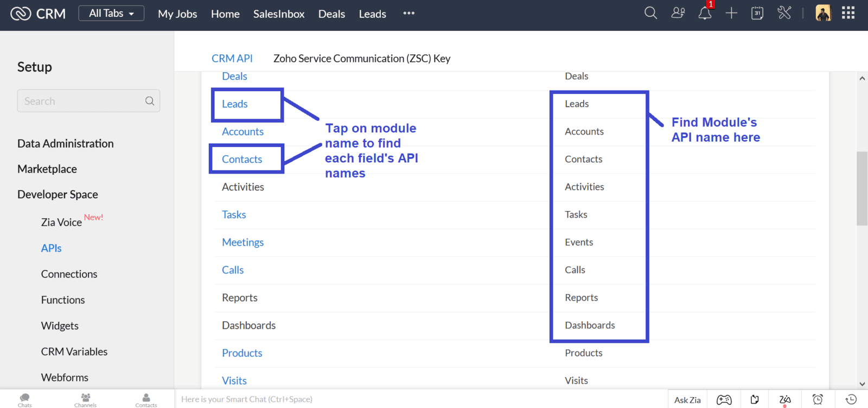Expand the All Tabs dropdown
The height and width of the screenshot is (408, 868).
tap(111, 14)
